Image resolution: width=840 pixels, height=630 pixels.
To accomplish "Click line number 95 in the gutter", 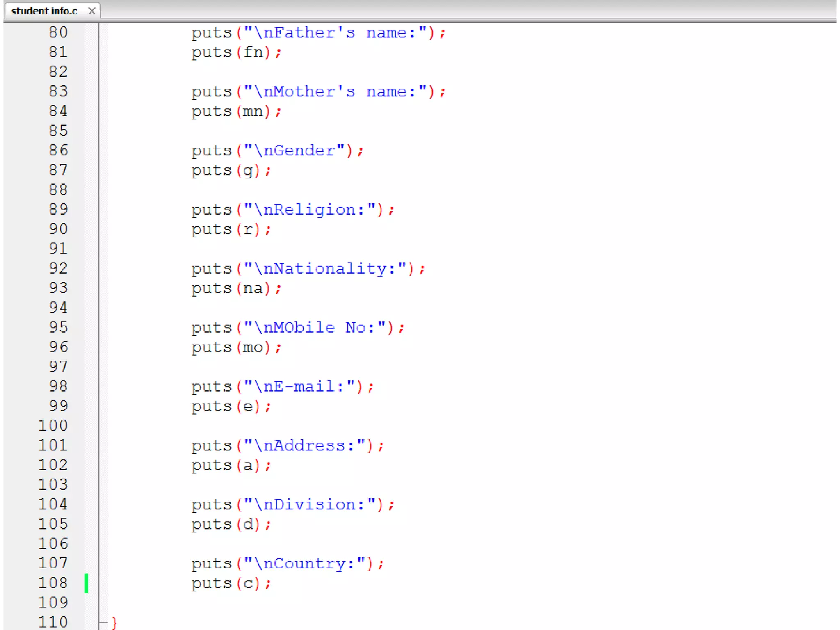I will click(x=58, y=327).
